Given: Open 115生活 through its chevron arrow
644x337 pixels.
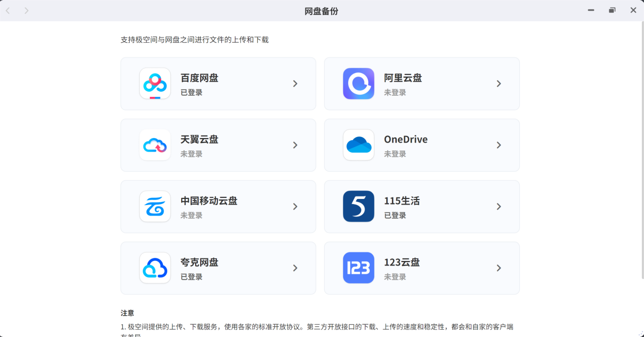Looking at the screenshot, I should (499, 207).
